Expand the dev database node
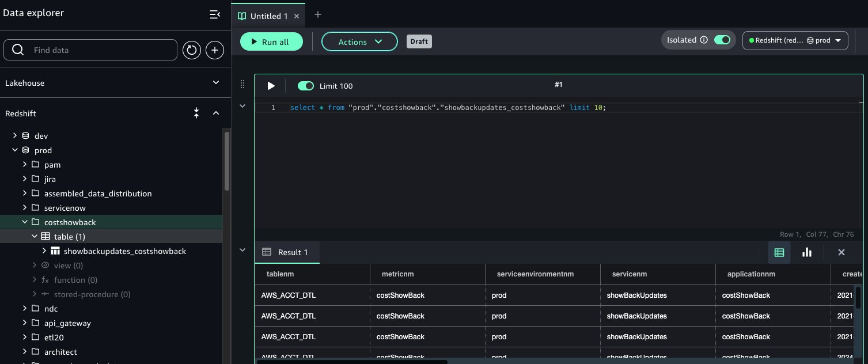This screenshot has width=868, height=364. tap(15, 136)
